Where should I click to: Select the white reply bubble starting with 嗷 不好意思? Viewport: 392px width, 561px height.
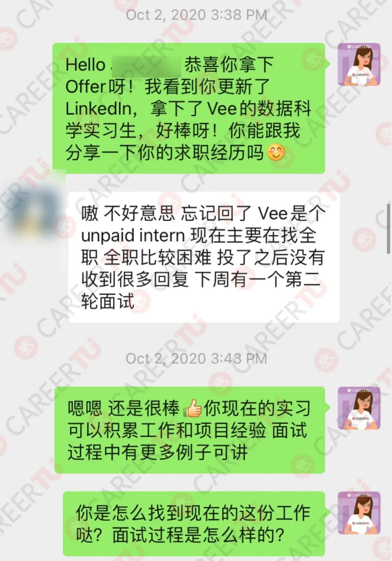[x=204, y=257]
